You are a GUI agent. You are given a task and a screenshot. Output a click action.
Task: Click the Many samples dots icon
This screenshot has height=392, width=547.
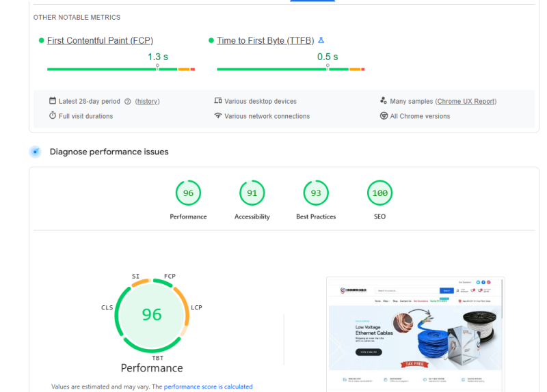pos(384,100)
